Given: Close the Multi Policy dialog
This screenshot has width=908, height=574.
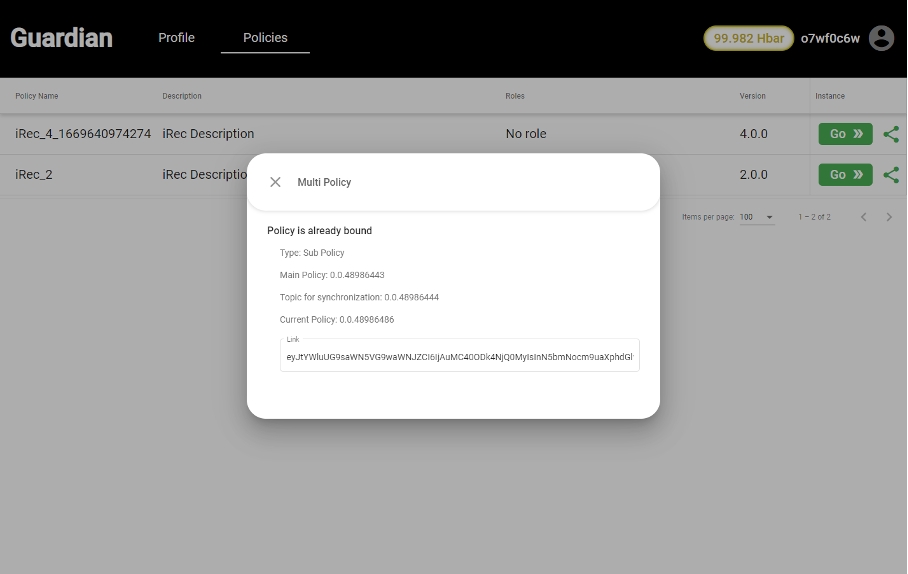Looking at the screenshot, I should 275,182.
